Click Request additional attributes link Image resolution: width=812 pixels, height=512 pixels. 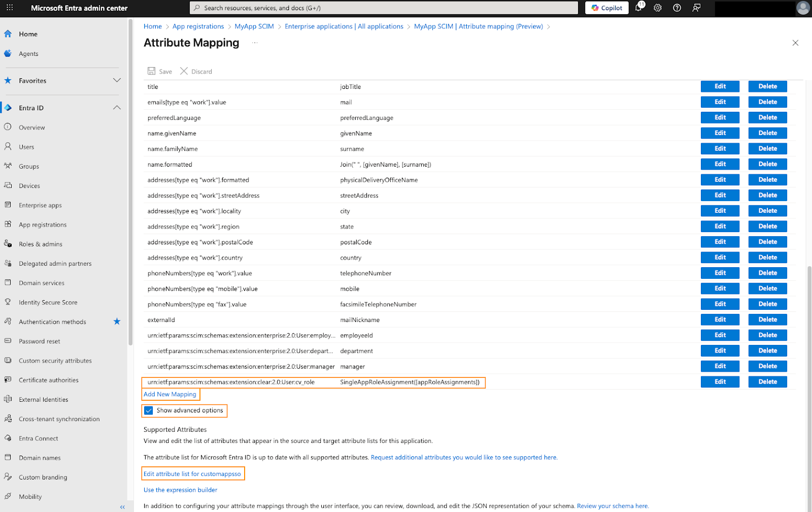(464, 458)
